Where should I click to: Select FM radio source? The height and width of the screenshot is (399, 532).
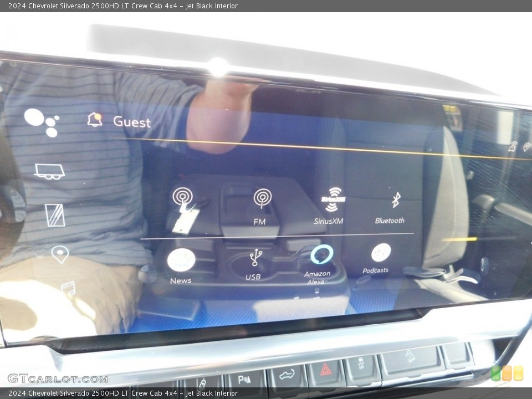click(x=262, y=207)
